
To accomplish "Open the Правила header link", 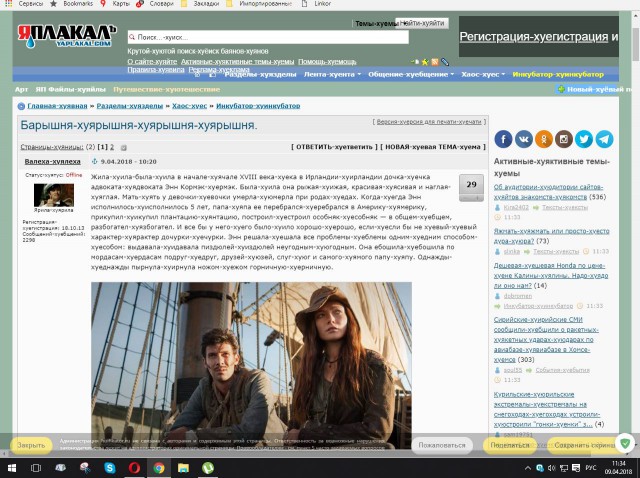I will (x=156, y=70).
